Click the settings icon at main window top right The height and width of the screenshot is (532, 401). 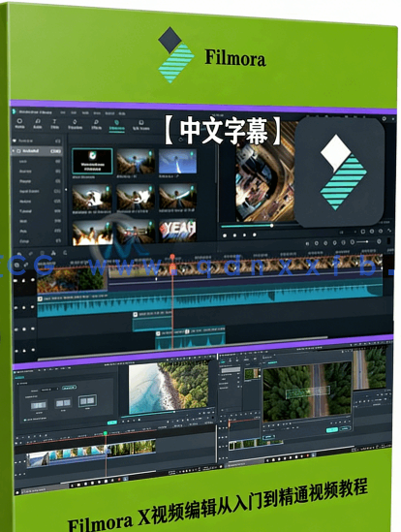coord(384,118)
